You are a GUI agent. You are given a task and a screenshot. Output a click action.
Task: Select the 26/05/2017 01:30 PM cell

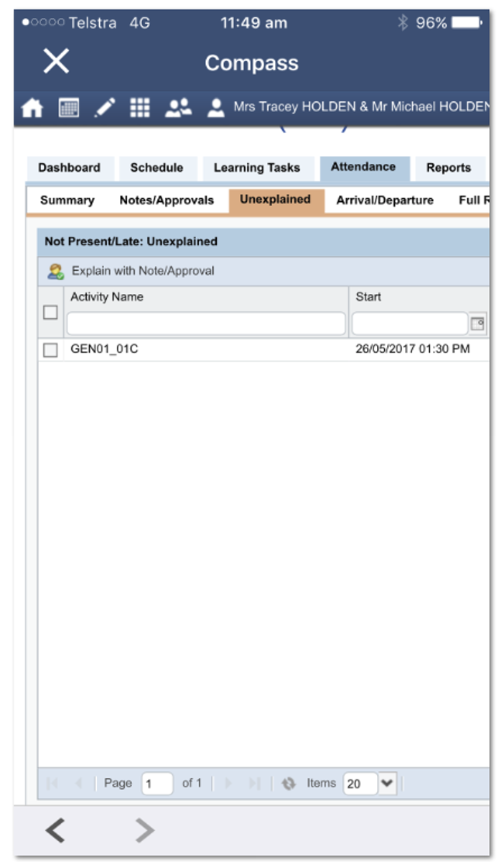413,350
